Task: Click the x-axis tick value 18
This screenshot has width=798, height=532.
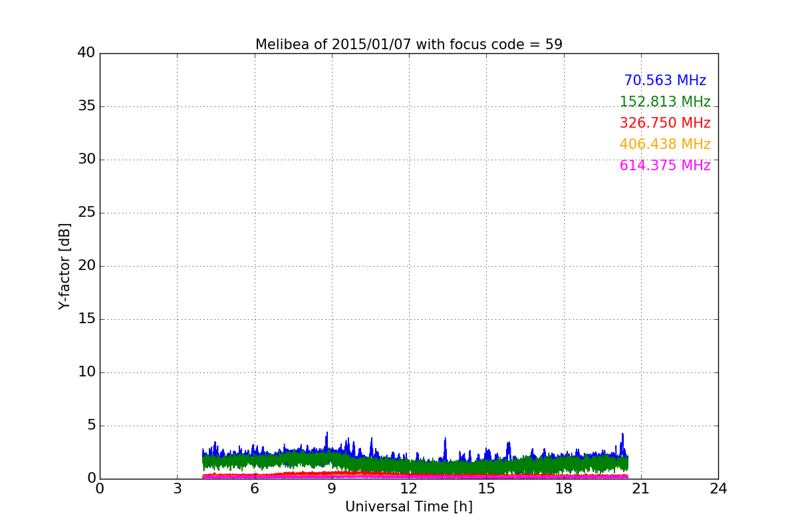Action: point(564,489)
